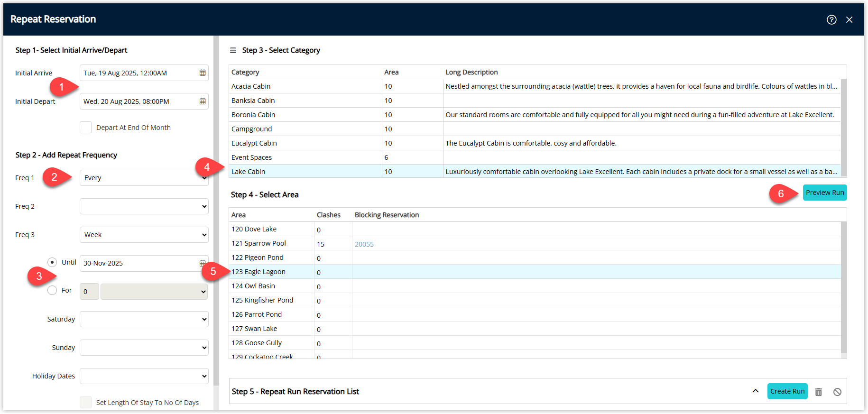The width and height of the screenshot is (868, 414).
Task: Select area 128 Goose Gully
Action: click(535, 343)
